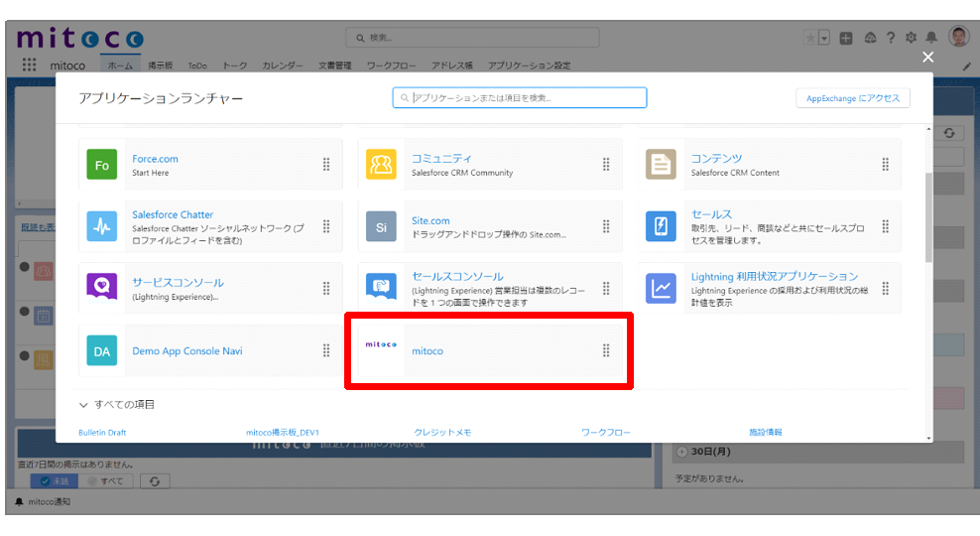Click the drag handle on コンテンツ tile
The width and height of the screenshot is (980, 536).
click(x=885, y=165)
